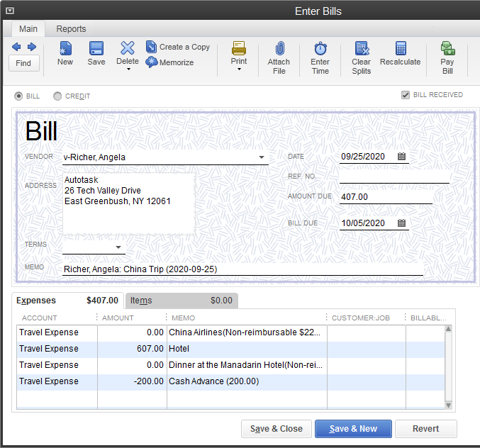The height and width of the screenshot is (448, 480).
Task: Expand the Terms dropdown
Action: [x=118, y=247]
